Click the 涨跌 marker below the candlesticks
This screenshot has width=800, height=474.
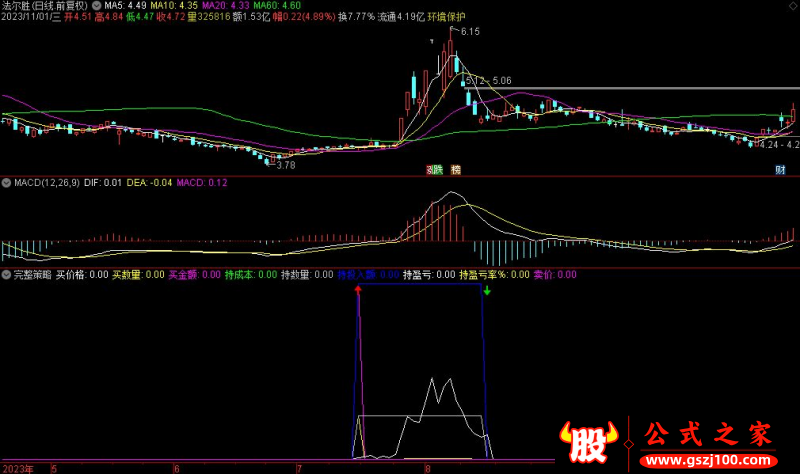click(x=434, y=170)
